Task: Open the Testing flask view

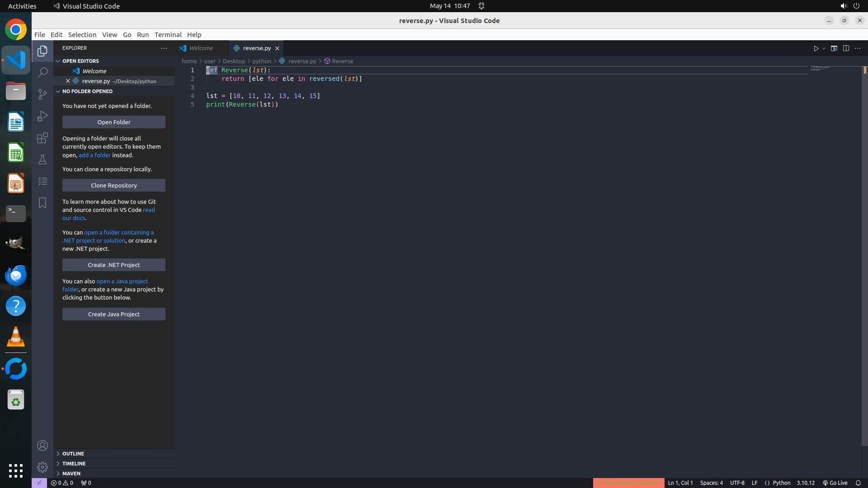Action: (x=42, y=160)
